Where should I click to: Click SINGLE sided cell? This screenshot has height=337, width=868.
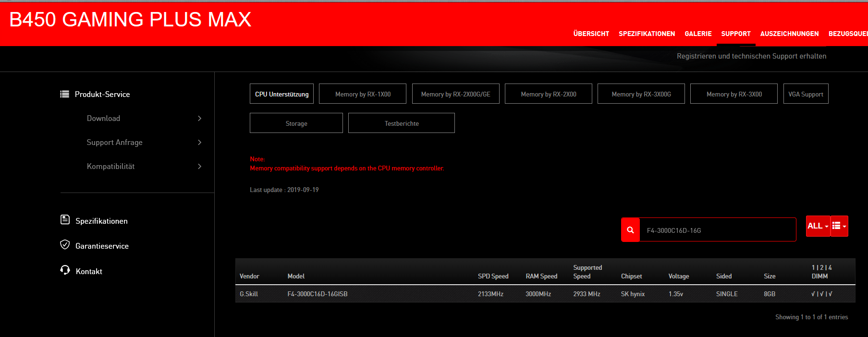(x=727, y=294)
